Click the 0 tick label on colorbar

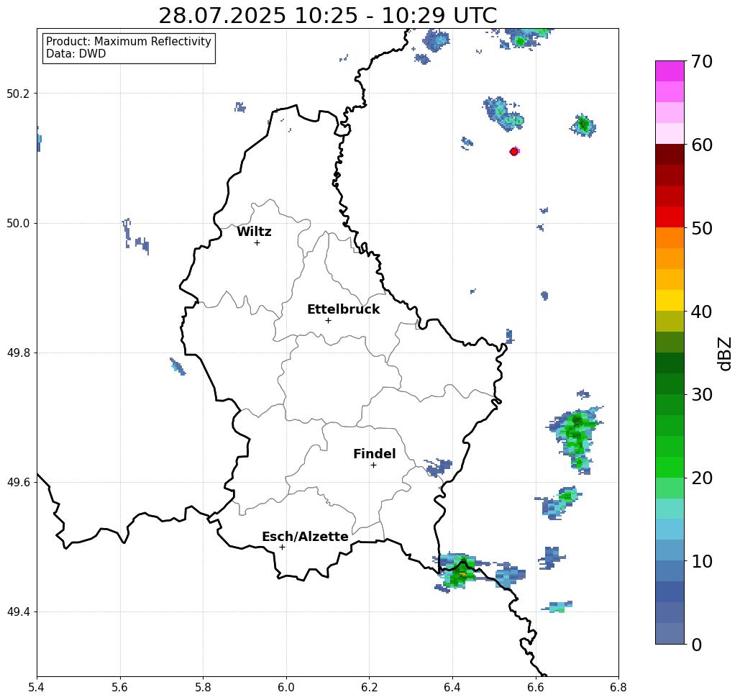tap(697, 645)
